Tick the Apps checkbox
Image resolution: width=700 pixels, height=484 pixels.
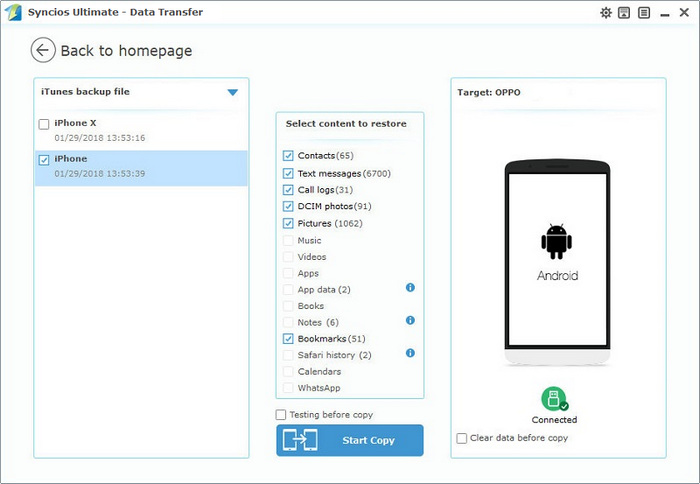(288, 273)
